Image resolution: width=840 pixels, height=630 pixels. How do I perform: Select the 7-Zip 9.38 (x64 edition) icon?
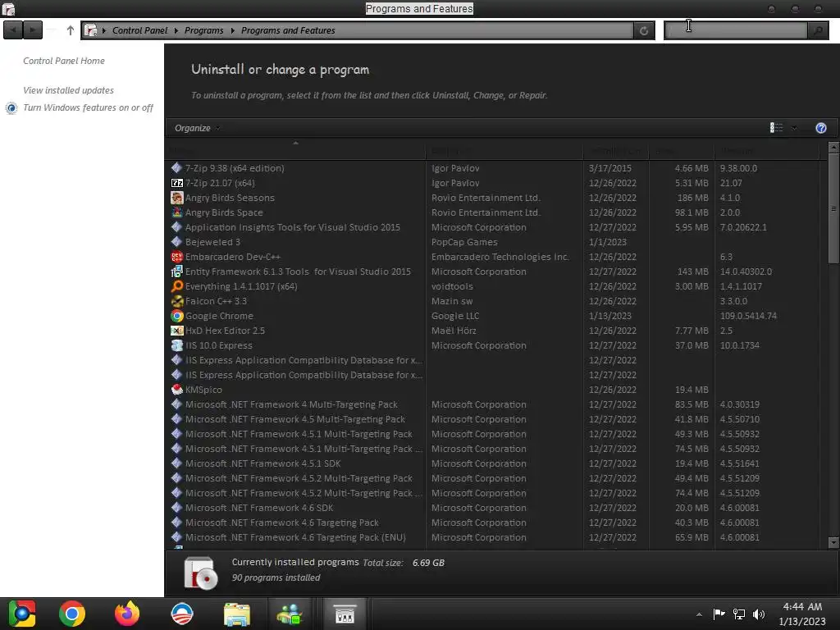(x=177, y=167)
